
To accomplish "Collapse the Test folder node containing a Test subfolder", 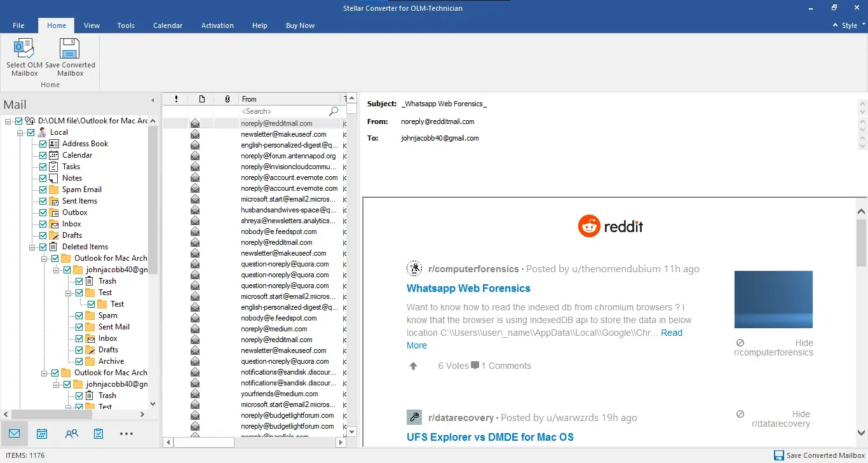I will tap(69, 293).
